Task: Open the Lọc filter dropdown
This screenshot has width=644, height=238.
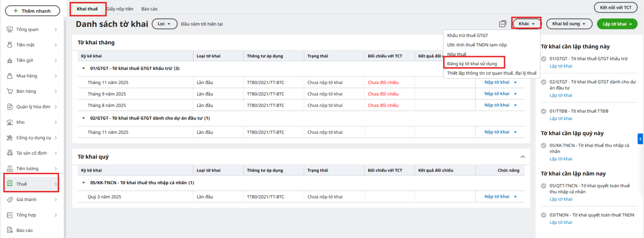Action: click(164, 24)
